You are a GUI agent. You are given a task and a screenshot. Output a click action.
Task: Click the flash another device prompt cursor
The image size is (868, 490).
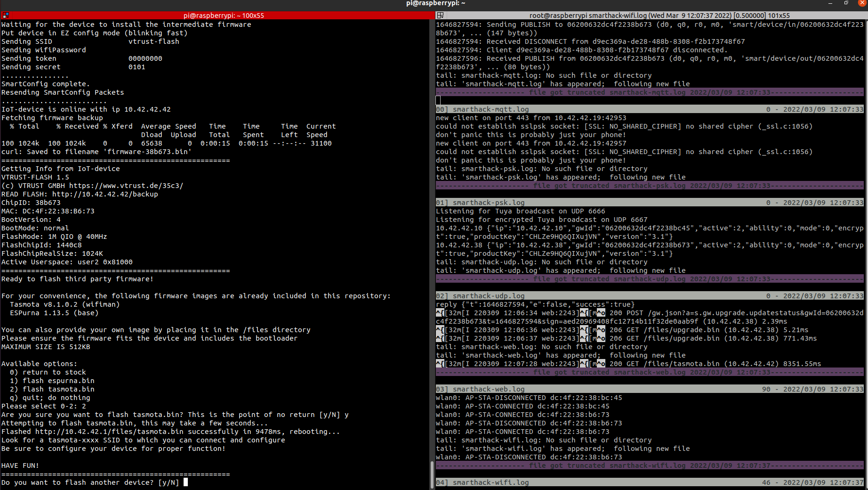pyautogui.click(x=185, y=482)
